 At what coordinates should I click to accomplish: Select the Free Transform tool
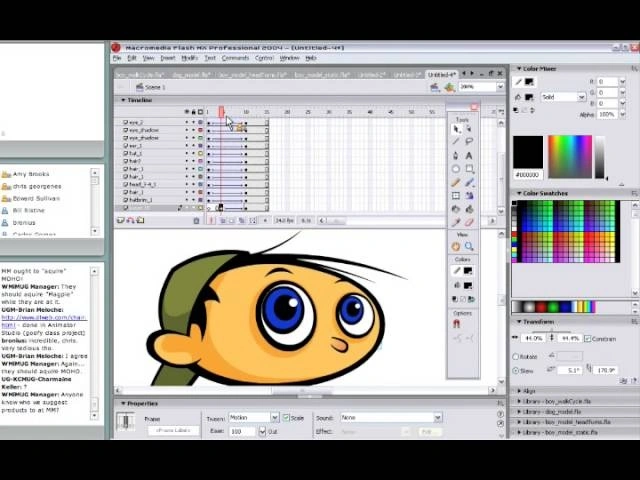click(x=456, y=196)
